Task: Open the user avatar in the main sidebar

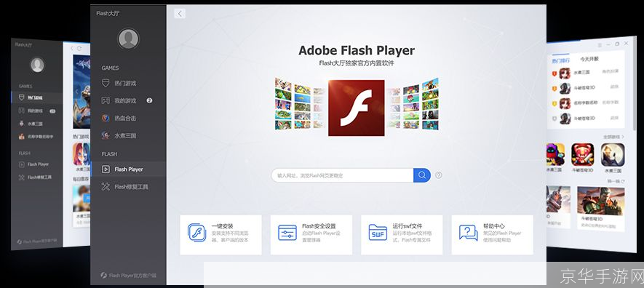Action: [x=128, y=39]
